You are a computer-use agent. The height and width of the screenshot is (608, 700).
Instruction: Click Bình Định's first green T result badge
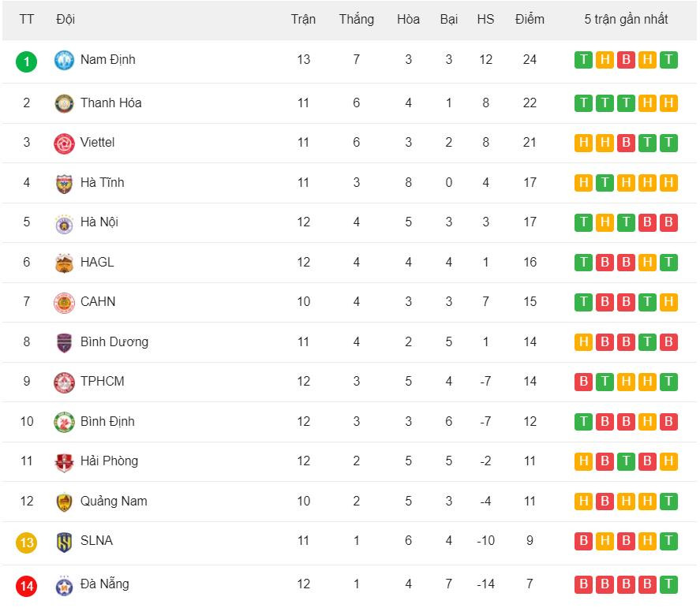tap(583, 422)
